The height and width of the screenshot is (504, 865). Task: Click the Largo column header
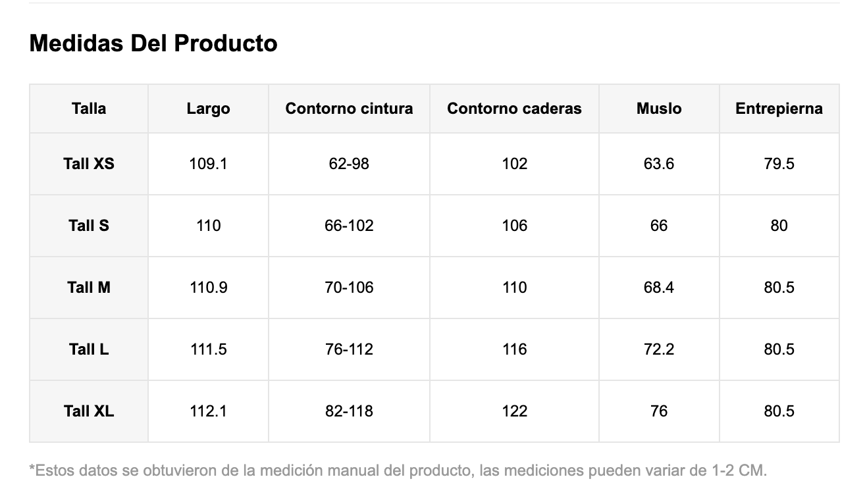coord(208,109)
